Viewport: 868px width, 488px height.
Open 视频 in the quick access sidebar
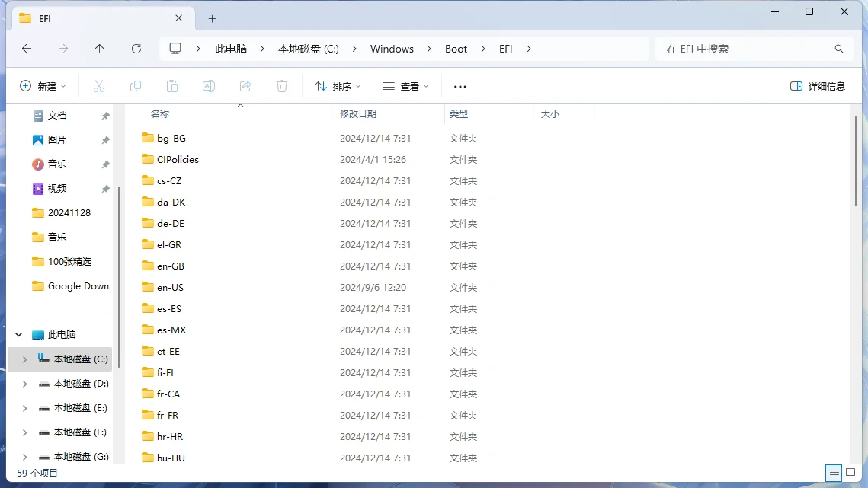(x=57, y=189)
